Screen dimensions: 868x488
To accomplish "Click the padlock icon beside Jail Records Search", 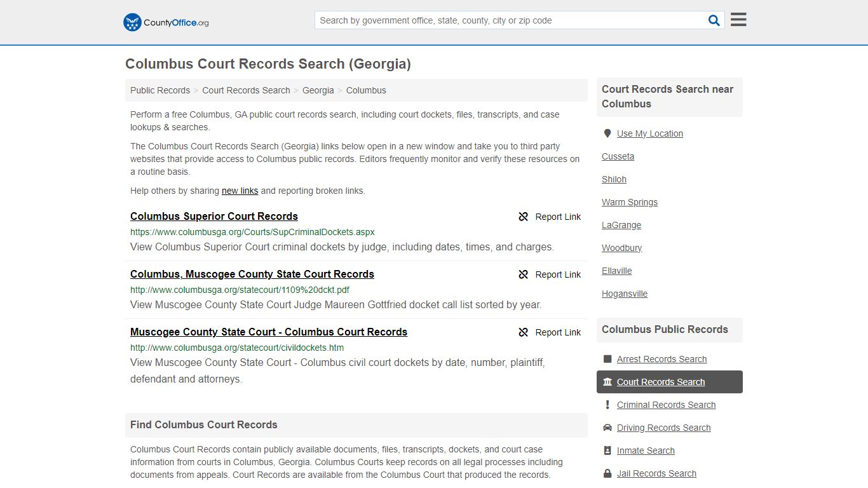I will point(607,473).
